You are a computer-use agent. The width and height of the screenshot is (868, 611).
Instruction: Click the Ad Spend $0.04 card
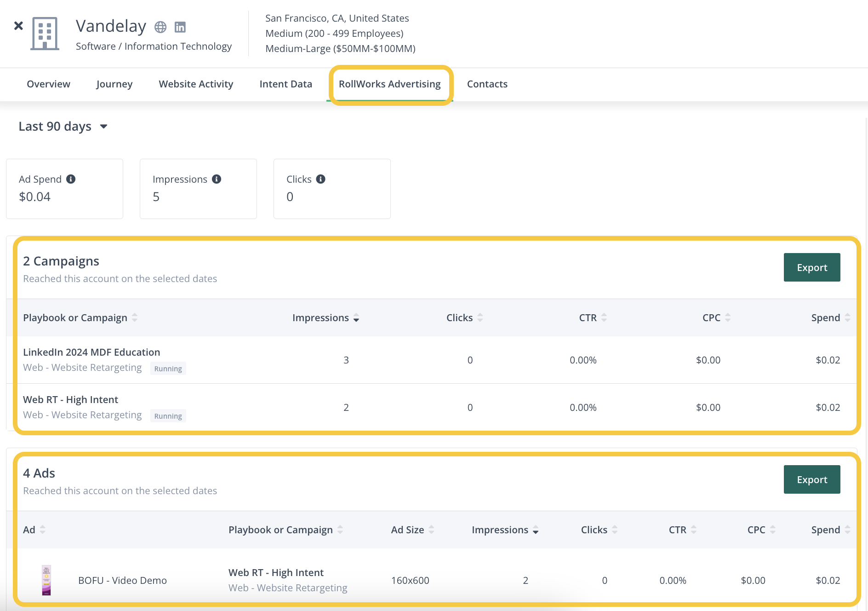(64, 189)
